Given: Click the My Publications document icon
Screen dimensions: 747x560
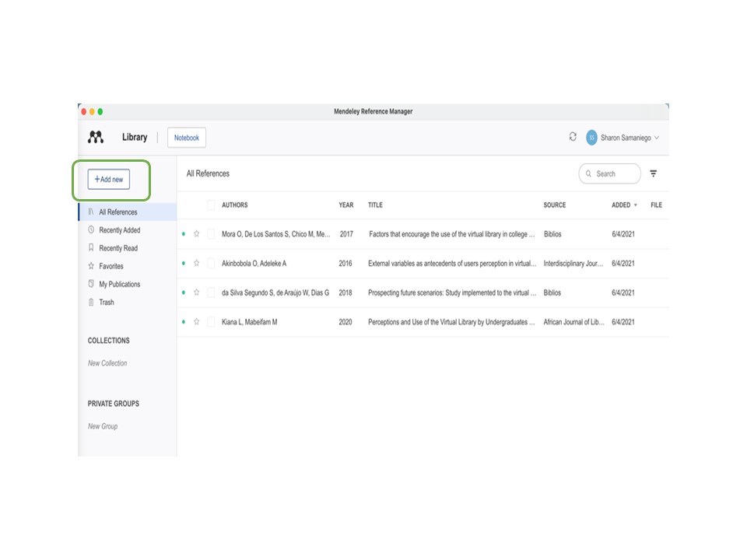Looking at the screenshot, I should [x=91, y=284].
